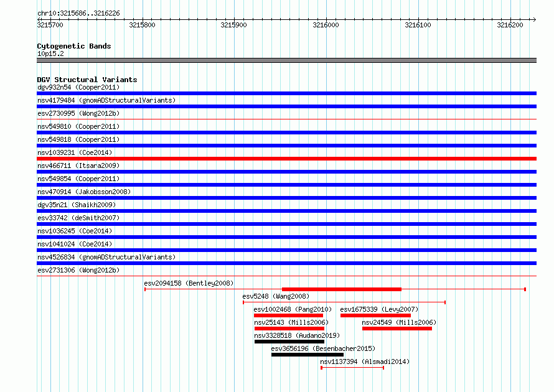Open the nsv1039231 (Coe2014) label
The height and width of the screenshot is (392, 554).
click(75, 152)
